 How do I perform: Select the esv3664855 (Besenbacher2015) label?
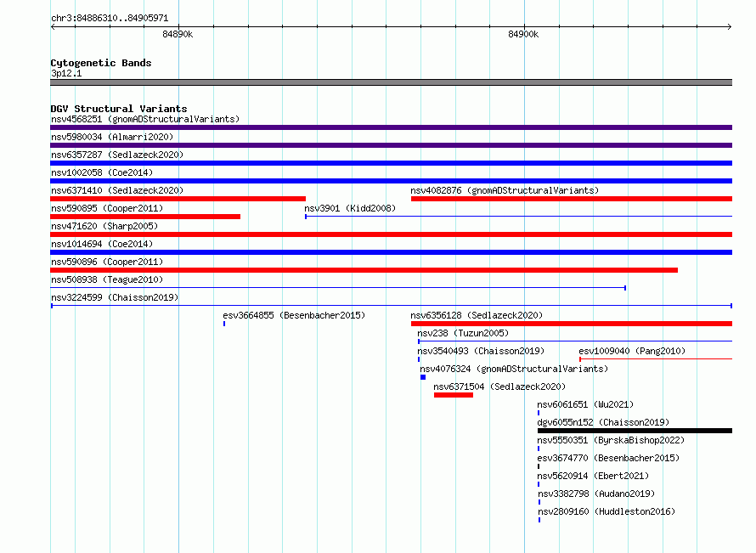pyautogui.click(x=294, y=315)
